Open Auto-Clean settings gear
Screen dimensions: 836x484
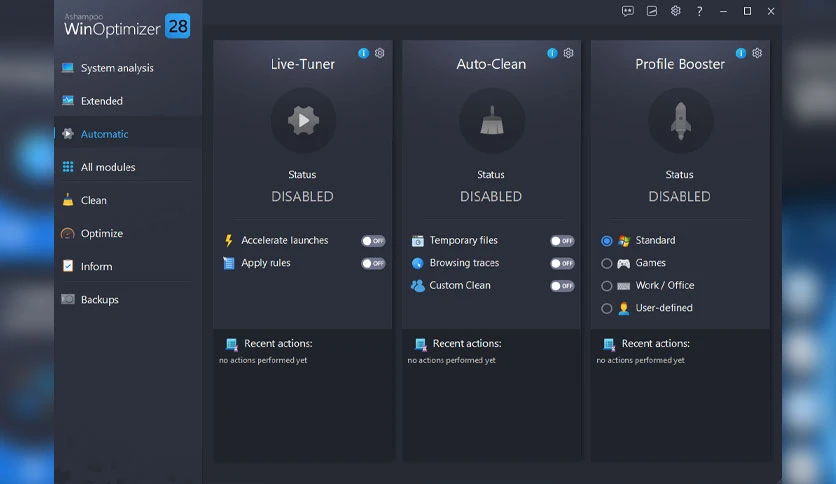pyautogui.click(x=568, y=53)
